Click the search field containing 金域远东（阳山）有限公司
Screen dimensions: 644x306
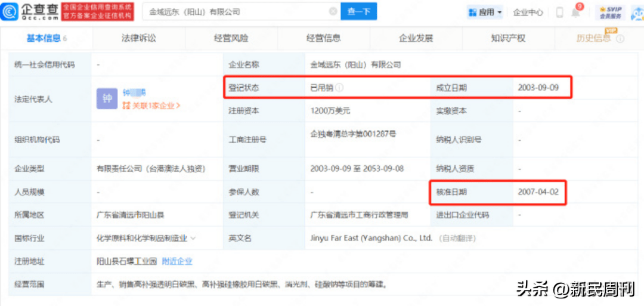(241, 11)
